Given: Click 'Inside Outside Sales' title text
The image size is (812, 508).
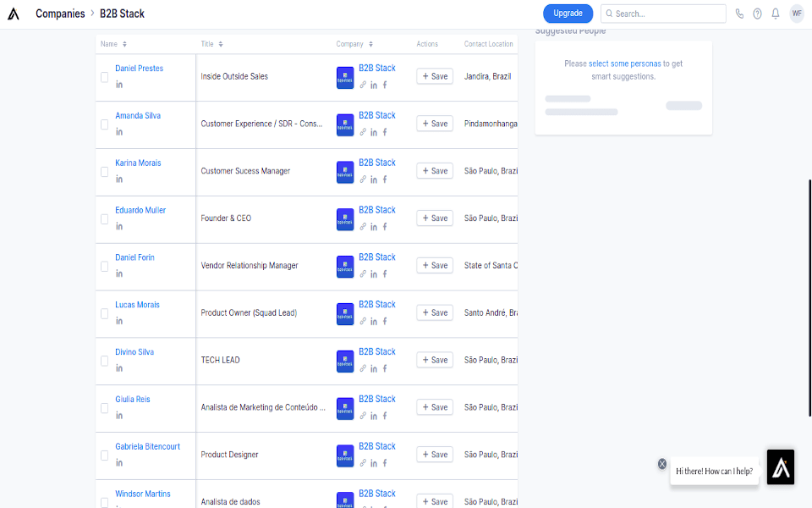Looking at the screenshot, I should tap(234, 76).
